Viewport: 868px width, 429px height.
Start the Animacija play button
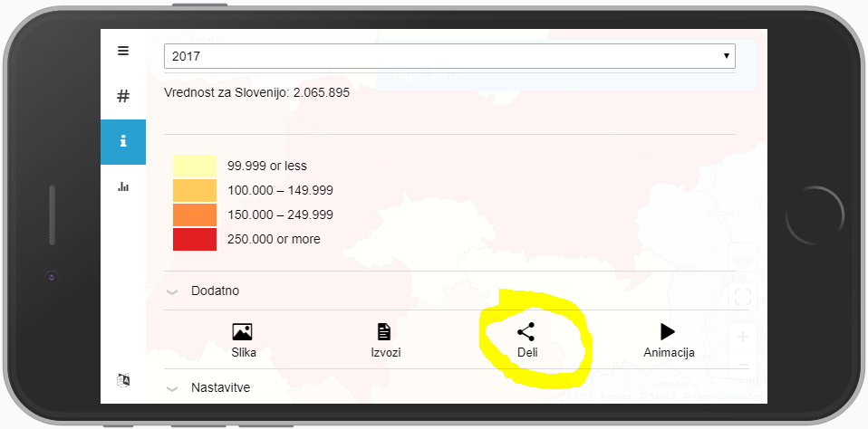tap(668, 331)
